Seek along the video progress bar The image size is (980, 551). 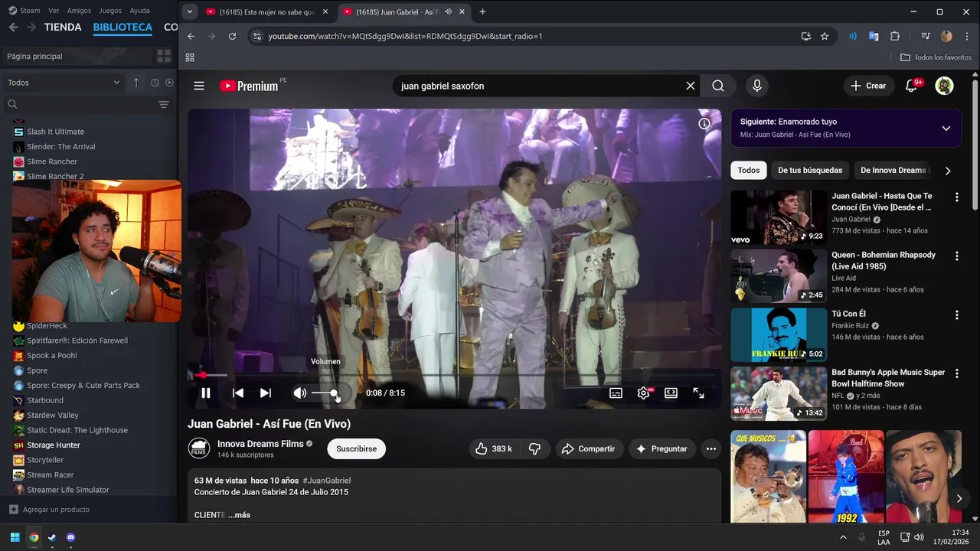454,375
